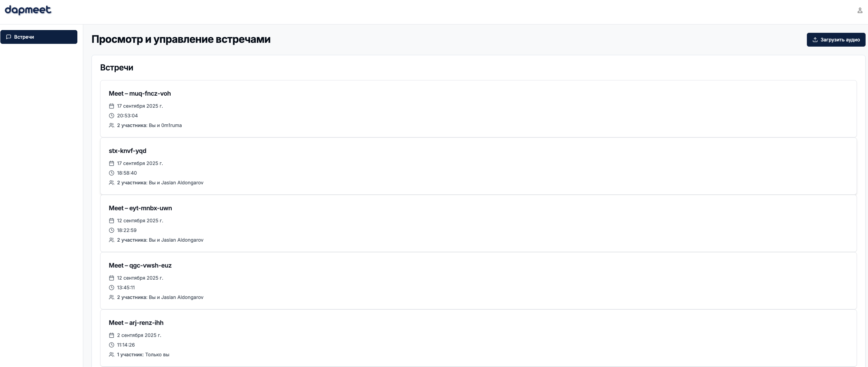Viewport: 868px width, 367px height.
Task: Click the participants icon of Meet – eyt-mnbx-uwn
Action: [111, 240]
